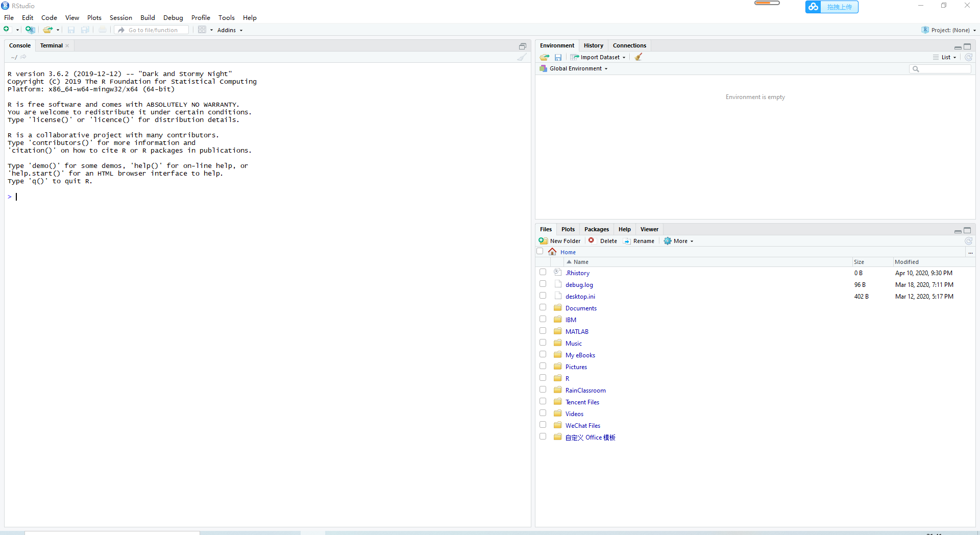Click the Project icon at top right

925,30
